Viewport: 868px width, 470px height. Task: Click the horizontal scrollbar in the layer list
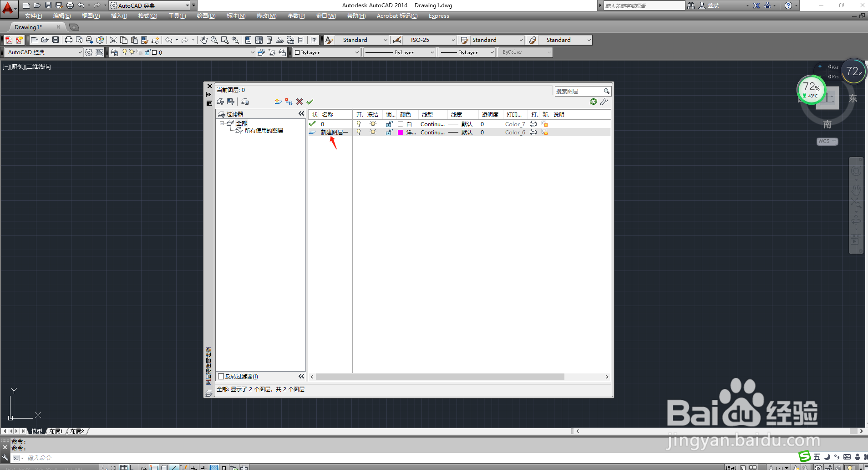pyautogui.click(x=440, y=377)
